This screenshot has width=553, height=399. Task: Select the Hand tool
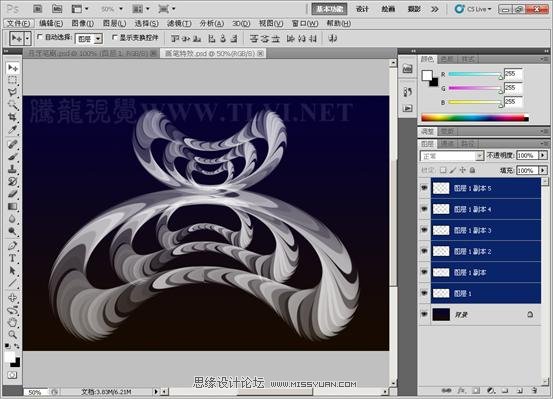pyautogui.click(x=13, y=322)
